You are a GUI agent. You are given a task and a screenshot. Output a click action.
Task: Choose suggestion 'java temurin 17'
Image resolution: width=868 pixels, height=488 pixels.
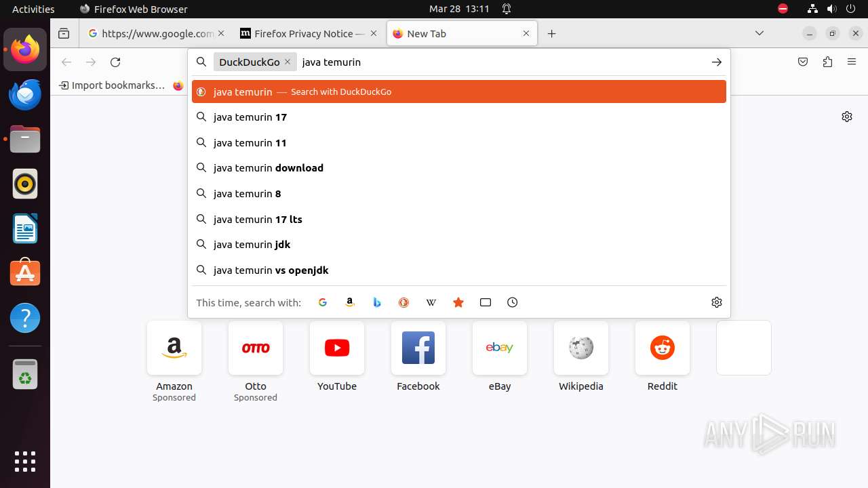pyautogui.click(x=459, y=117)
